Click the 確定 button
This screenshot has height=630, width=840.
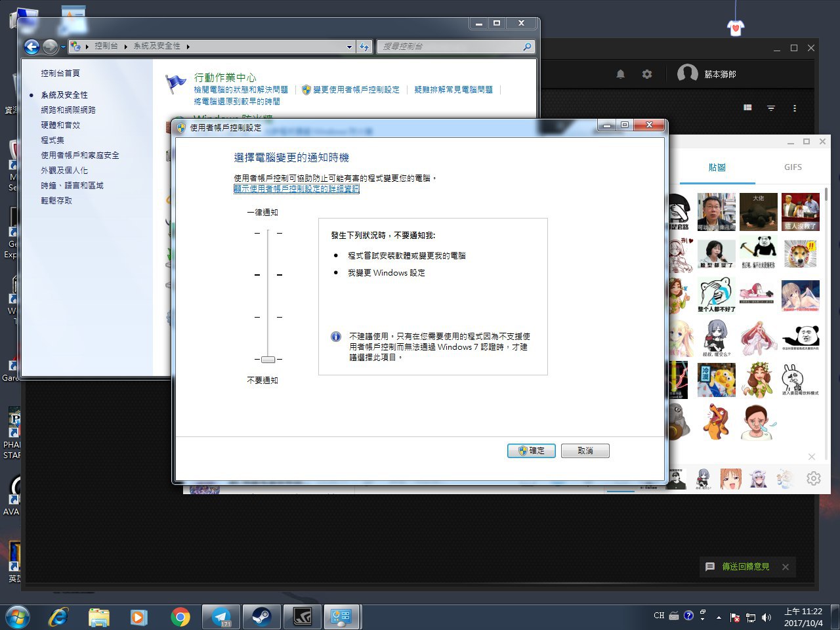tap(531, 451)
